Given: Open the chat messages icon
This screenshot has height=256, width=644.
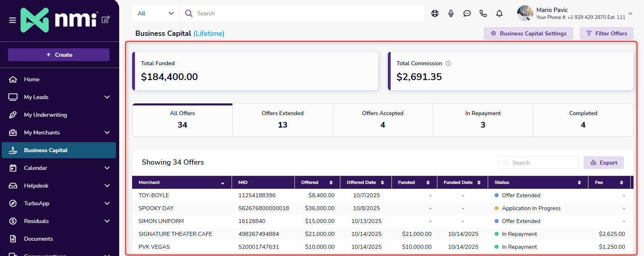Looking at the screenshot, I should 467,13.
